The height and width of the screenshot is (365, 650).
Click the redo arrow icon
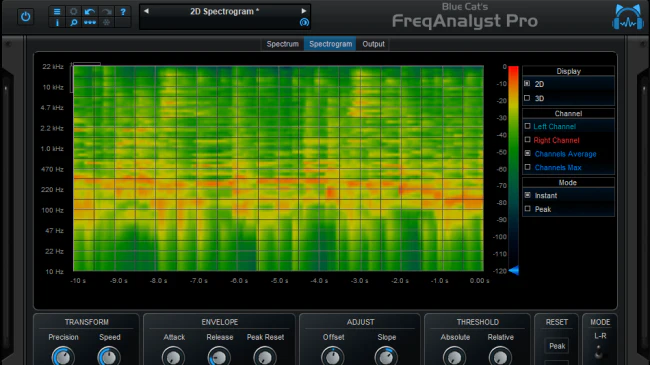pyautogui.click(x=107, y=12)
